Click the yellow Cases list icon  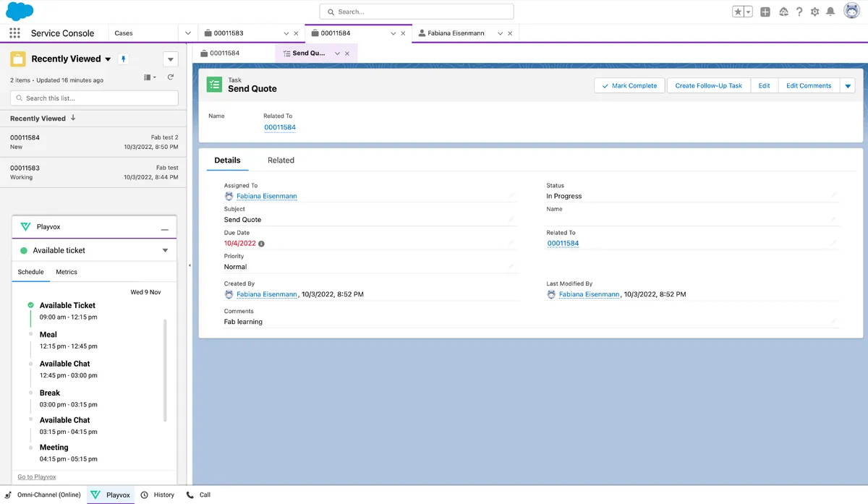pos(18,59)
